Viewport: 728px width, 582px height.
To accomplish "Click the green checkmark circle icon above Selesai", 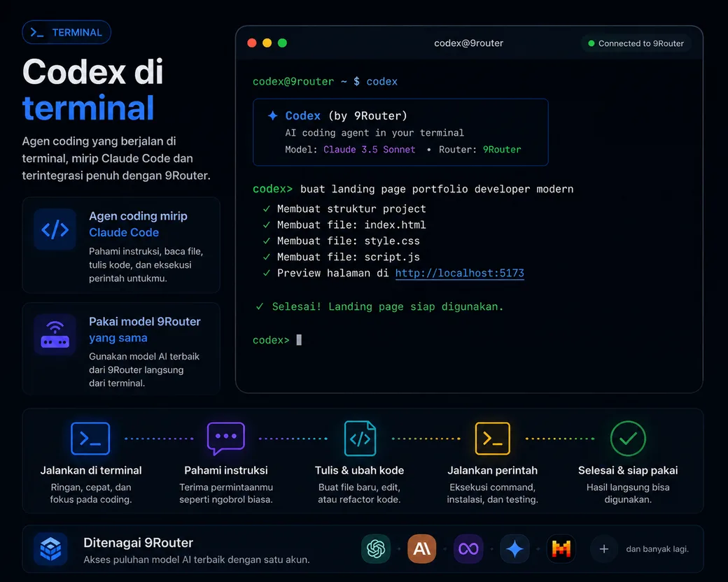I will coord(628,439).
